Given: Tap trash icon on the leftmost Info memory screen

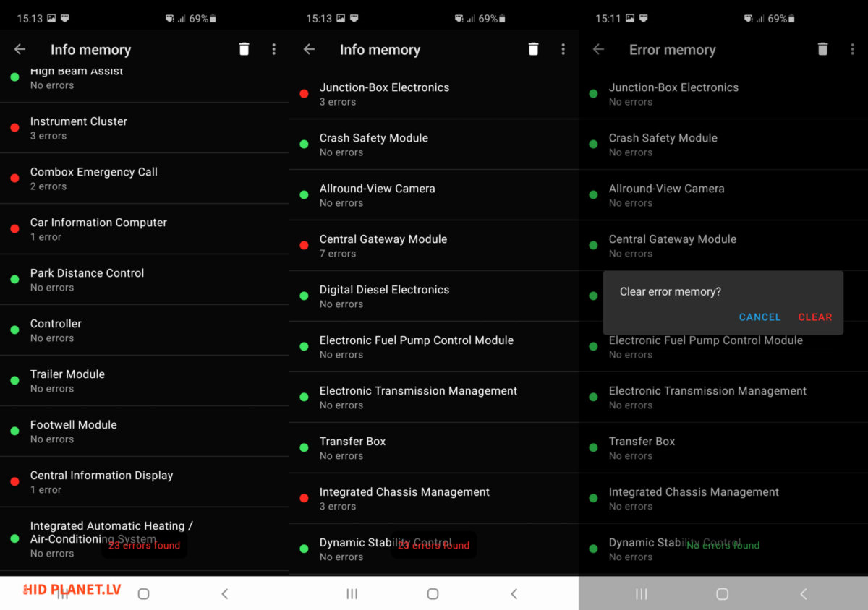Looking at the screenshot, I should pyautogui.click(x=244, y=49).
